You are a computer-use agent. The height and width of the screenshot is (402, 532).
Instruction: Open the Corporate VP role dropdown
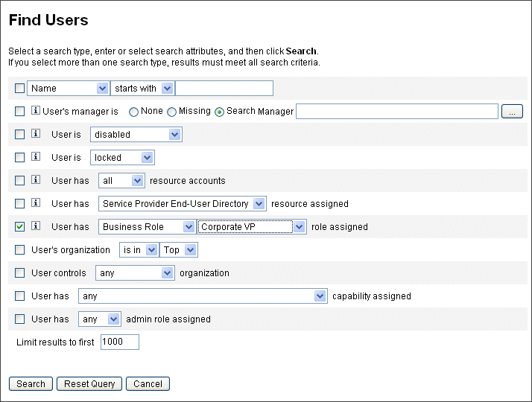pyautogui.click(x=252, y=227)
